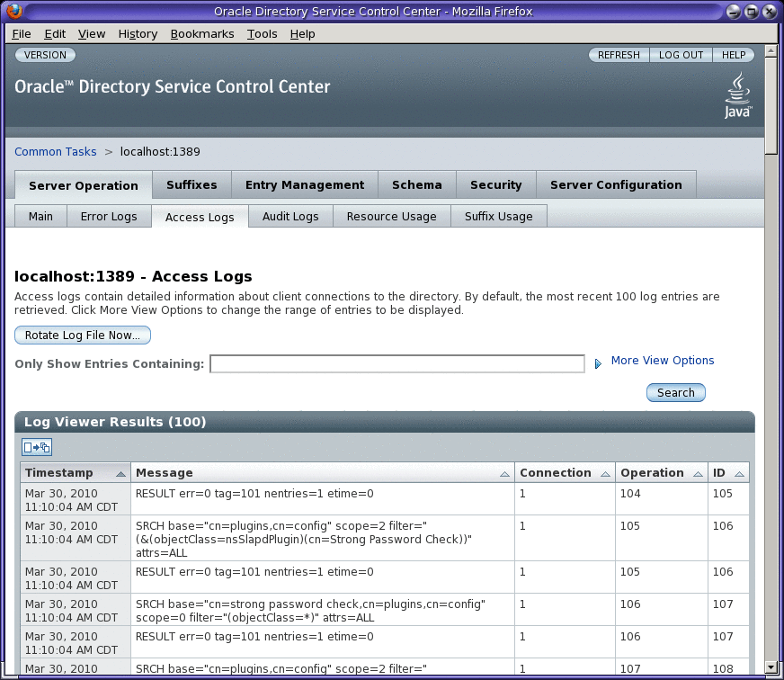
Task: Open the View menu
Action: click(x=92, y=33)
